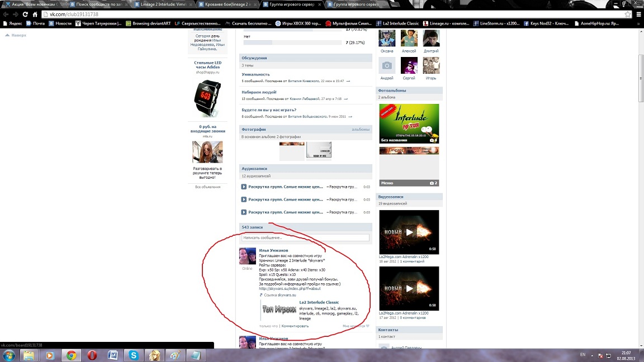Open the 'Уникальность' discussion topic
Viewport: 644px width, 362px height.
[255, 75]
